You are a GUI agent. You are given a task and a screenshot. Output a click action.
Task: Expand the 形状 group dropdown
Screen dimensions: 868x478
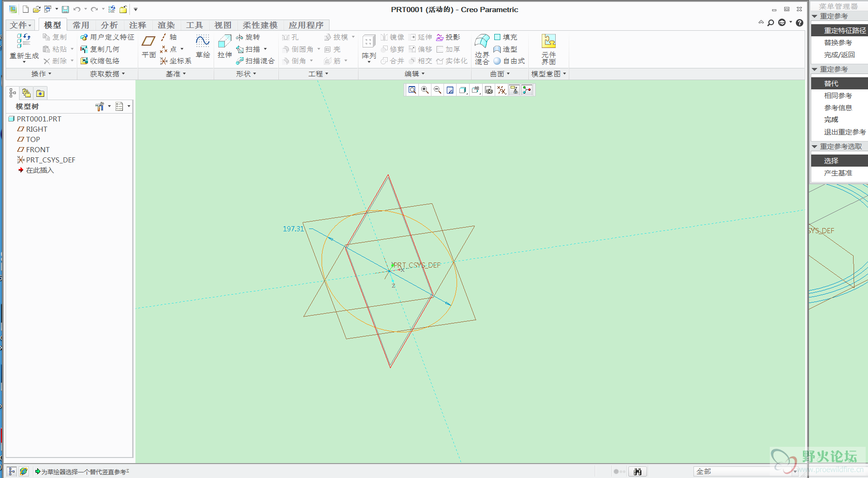click(x=246, y=74)
